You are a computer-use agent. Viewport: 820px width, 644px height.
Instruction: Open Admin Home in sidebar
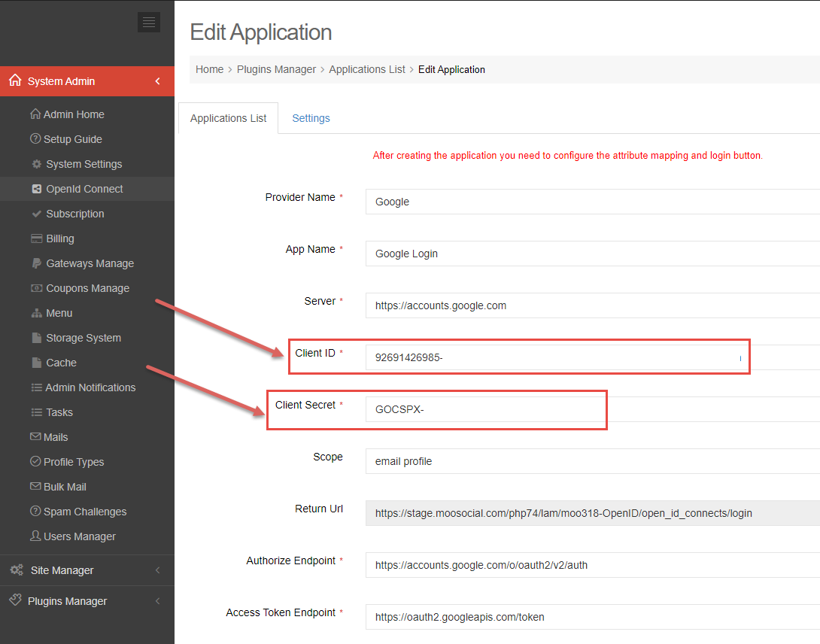[74, 114]
